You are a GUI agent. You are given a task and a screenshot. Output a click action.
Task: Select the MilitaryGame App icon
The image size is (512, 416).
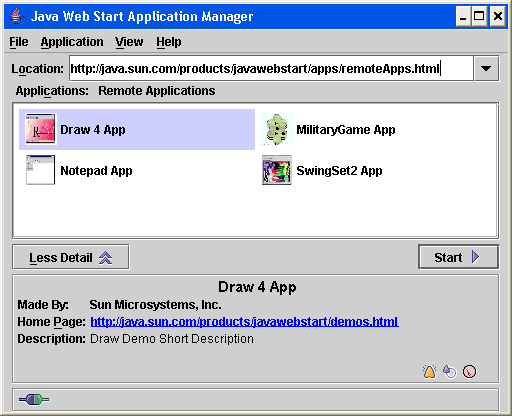(x=277, y=129)
